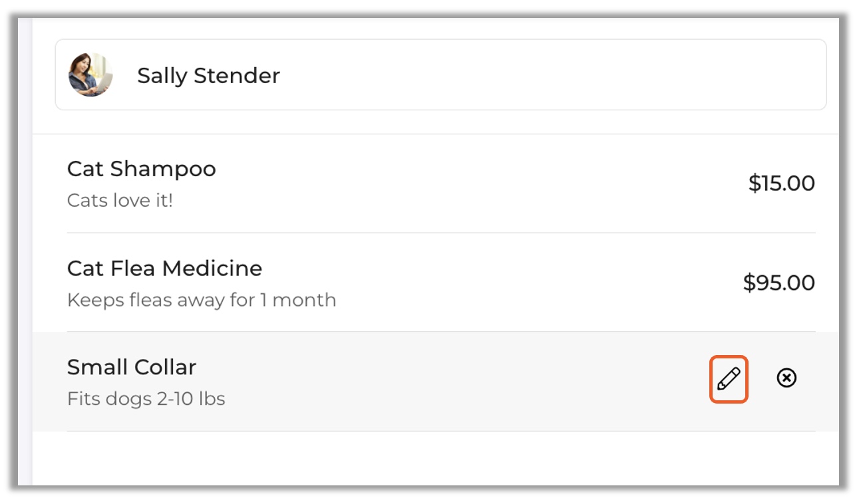The image size is (861, 504).
Task: Open the Cat Shampoo item
Action: (x=141, y=169)
